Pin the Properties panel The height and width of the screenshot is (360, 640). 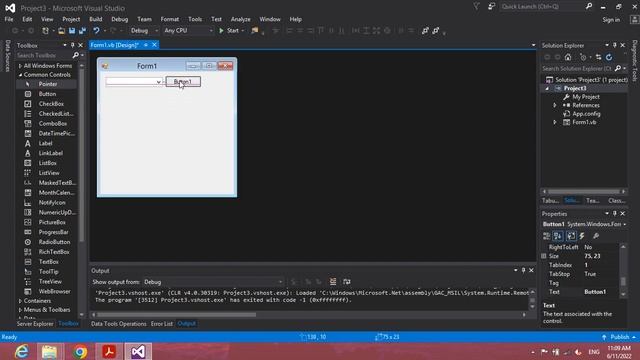click(615, 213)
